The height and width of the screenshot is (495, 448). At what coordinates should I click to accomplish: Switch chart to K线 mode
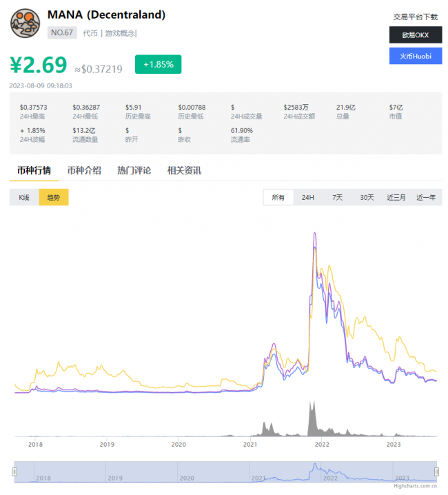pyautogui.click(x=24, y=197)
